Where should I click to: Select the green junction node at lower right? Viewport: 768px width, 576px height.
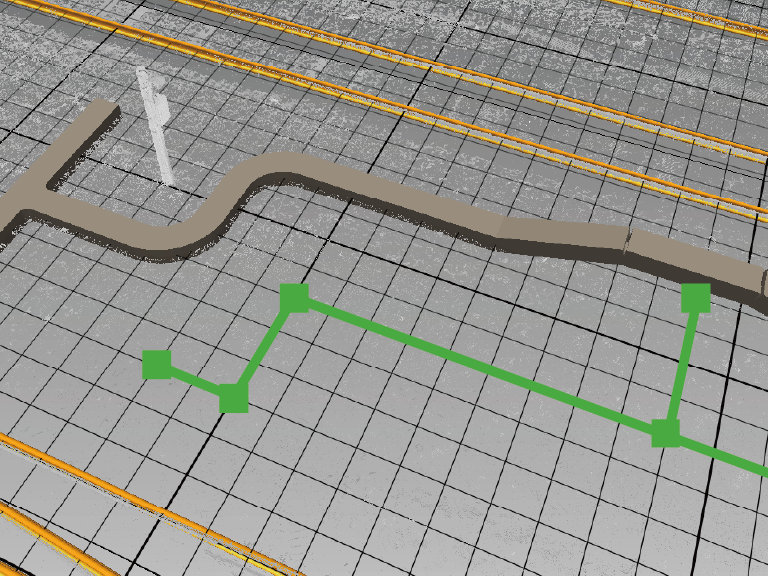(x=666, y=433)
